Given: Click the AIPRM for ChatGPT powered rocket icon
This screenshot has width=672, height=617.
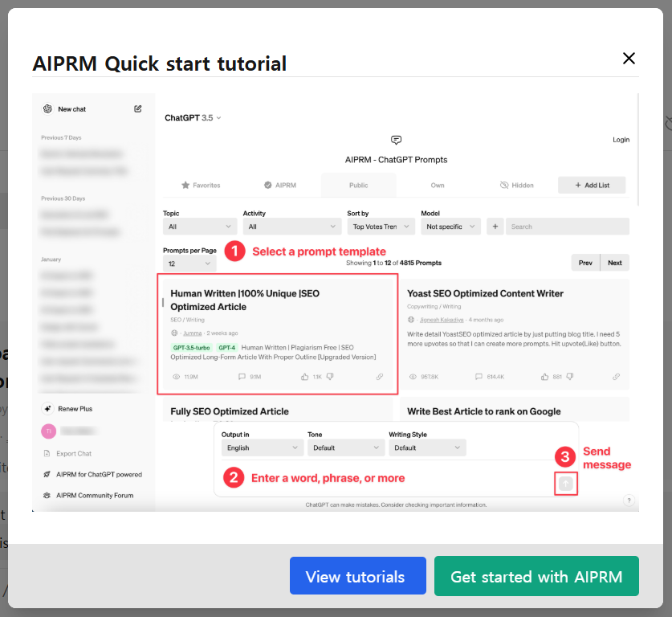Looking at the screenshot, I should [47, 475].
